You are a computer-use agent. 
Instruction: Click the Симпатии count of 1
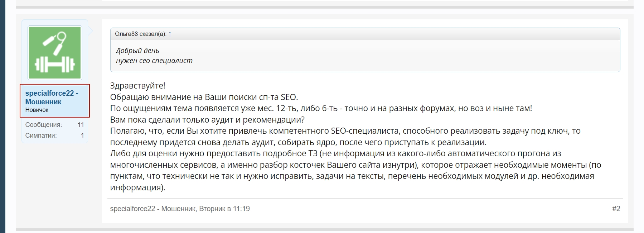(82, 135)
